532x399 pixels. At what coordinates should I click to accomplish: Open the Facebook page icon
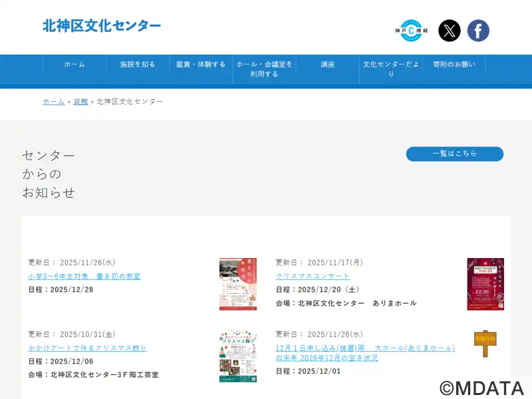click(x=478, y=31)
